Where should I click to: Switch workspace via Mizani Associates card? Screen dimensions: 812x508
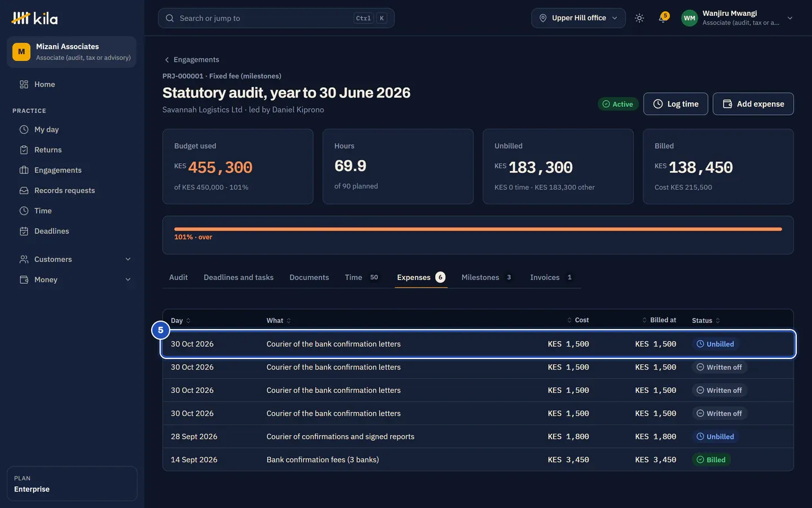click(72, 52)
